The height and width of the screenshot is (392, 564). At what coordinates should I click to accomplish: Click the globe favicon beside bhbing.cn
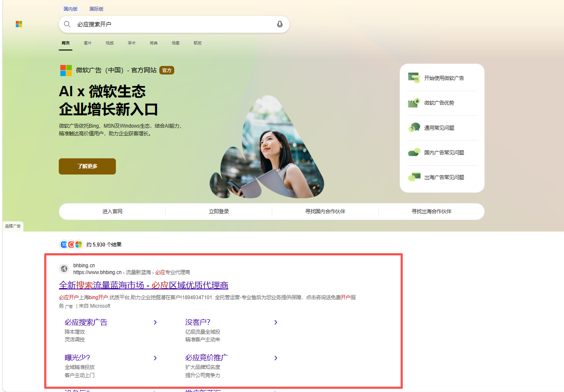64,269
